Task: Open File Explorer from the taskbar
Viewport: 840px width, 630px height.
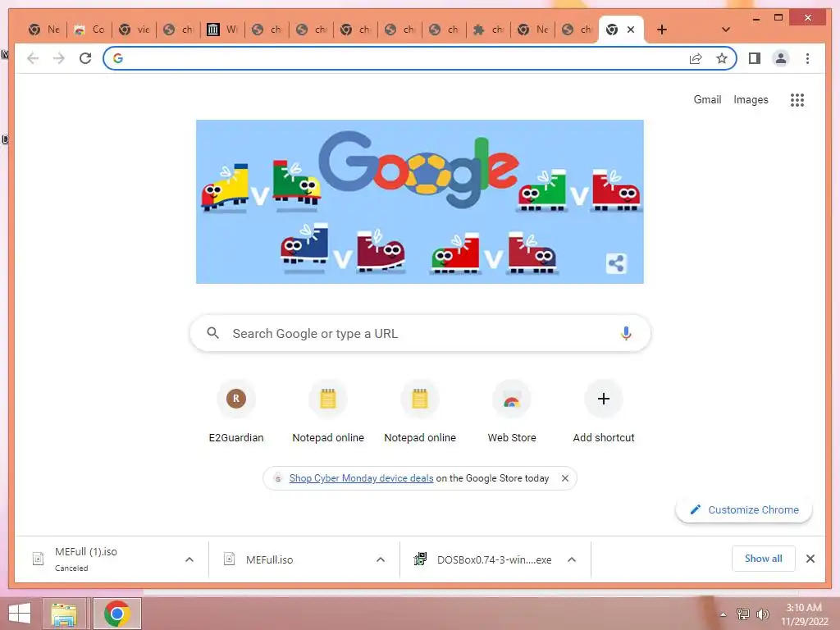Action: [64, 614]
